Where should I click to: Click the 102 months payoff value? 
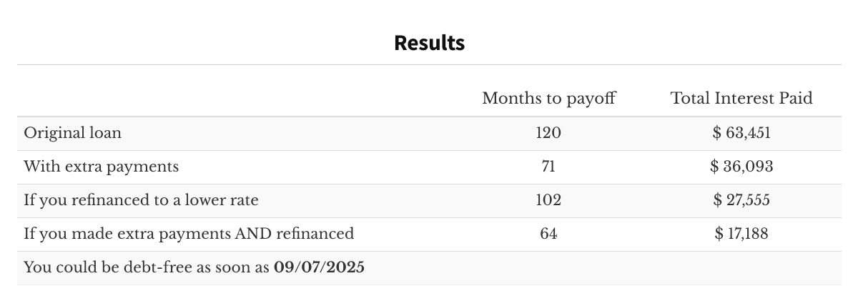tap(548, 200)
